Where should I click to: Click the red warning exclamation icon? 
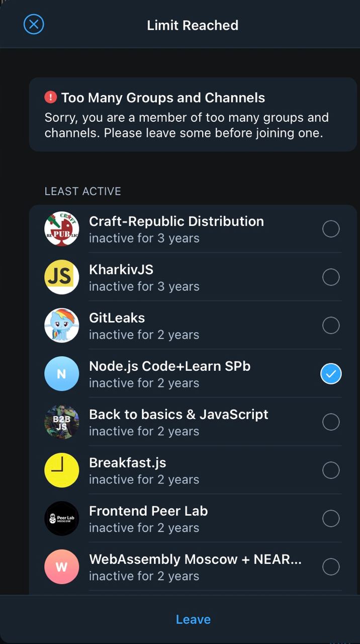pos(51,97)
